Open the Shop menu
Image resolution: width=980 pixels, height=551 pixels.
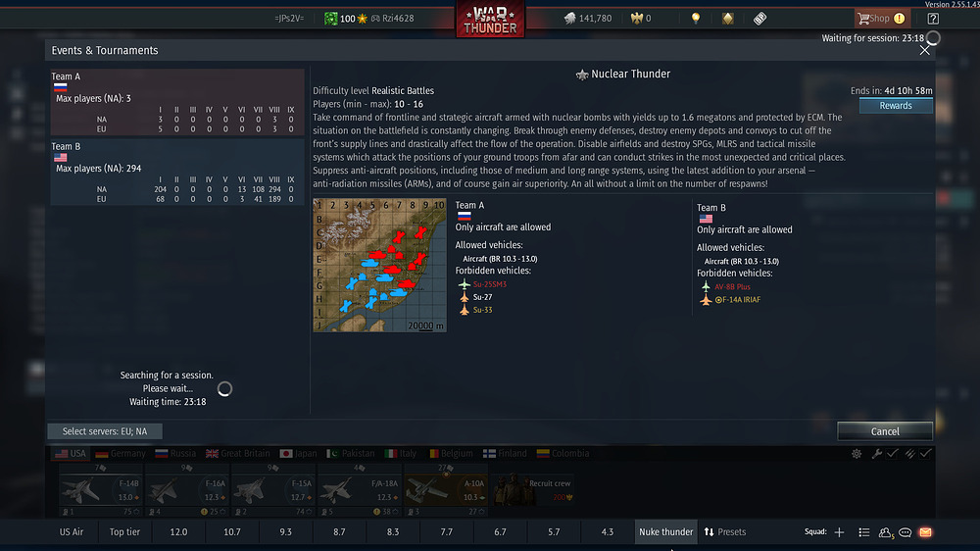pyautogui.click(x=881, y=18)
